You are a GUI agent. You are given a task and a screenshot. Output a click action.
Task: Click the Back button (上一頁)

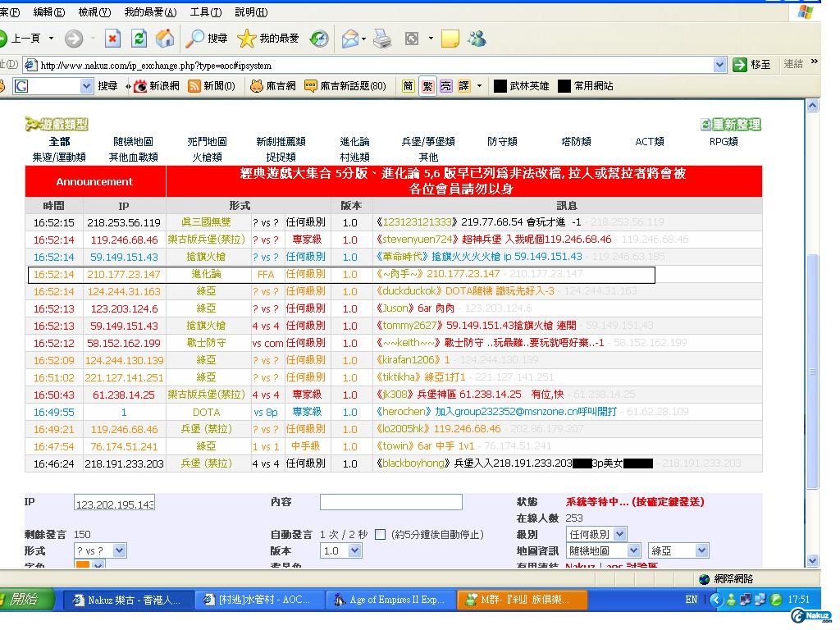pyautogui.click(x=21, y=39)
